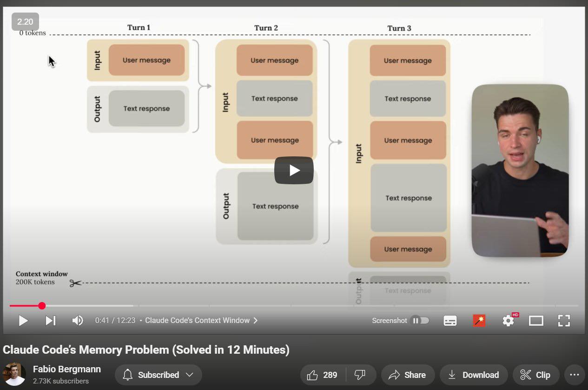Toggle the autoplay switch

coord(420,321)
